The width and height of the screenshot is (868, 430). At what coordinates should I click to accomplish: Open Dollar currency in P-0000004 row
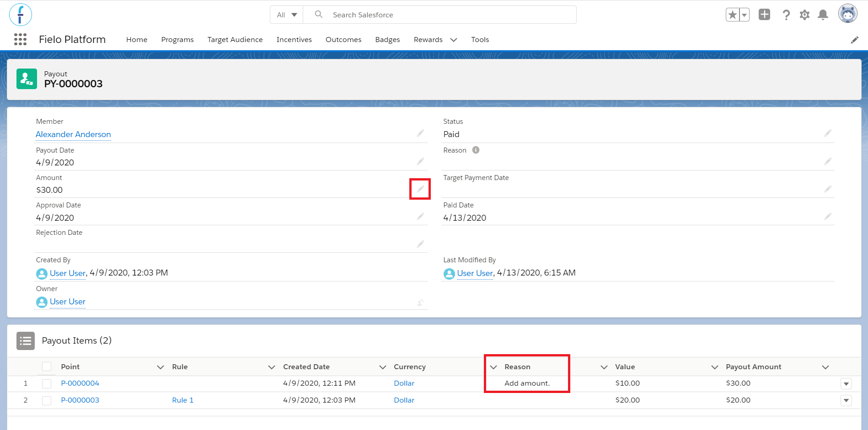404,383
